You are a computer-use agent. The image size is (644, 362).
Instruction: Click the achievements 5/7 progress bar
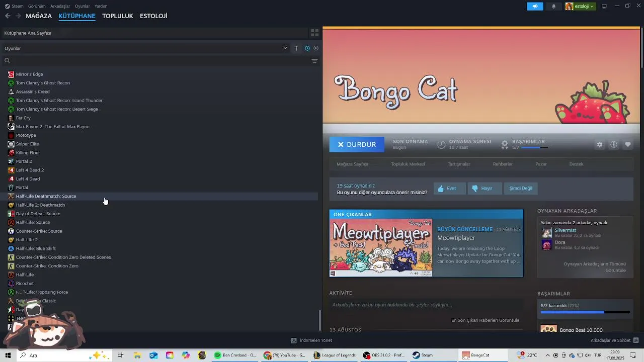coord(585,312)
